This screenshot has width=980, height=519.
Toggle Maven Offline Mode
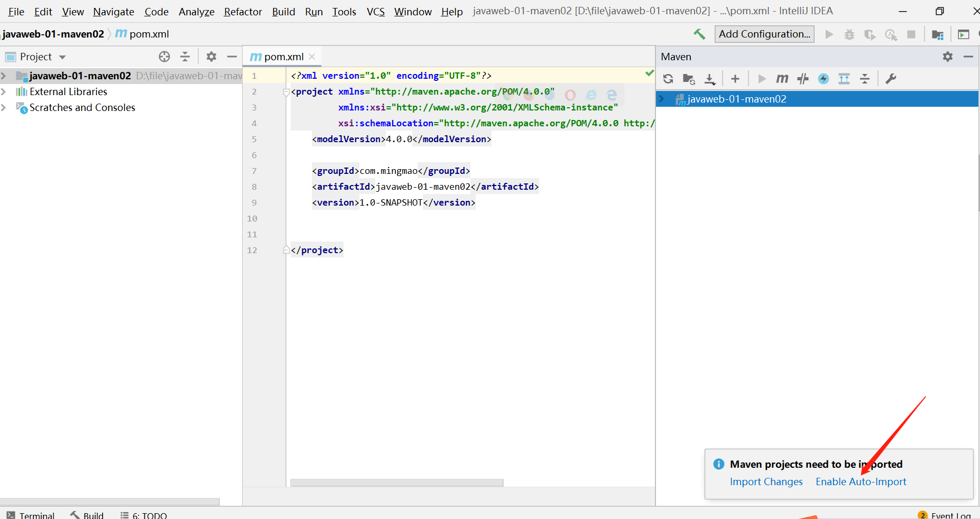coord(803,79)
